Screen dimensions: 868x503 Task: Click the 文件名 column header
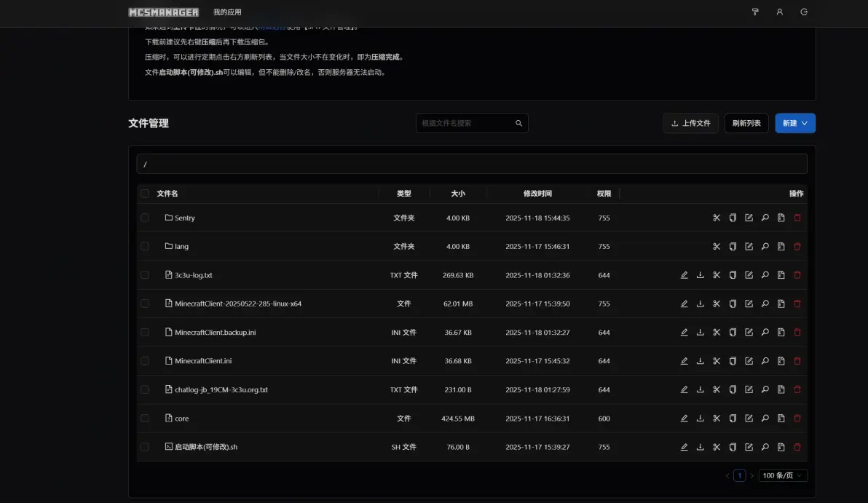click(167, 194)
